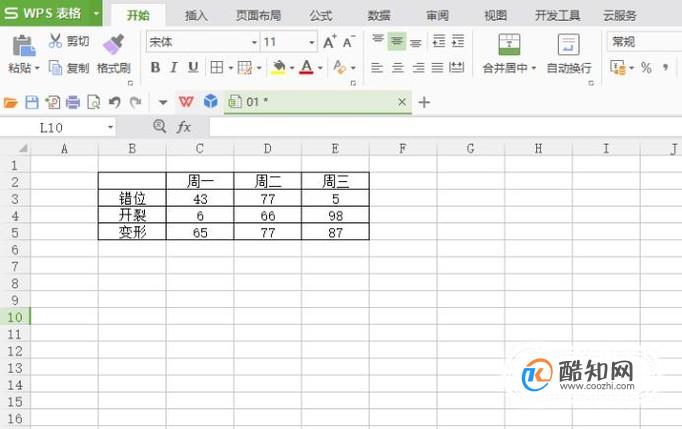Toggle Underline formatting
Screen dimensions: 682x429
193,67
